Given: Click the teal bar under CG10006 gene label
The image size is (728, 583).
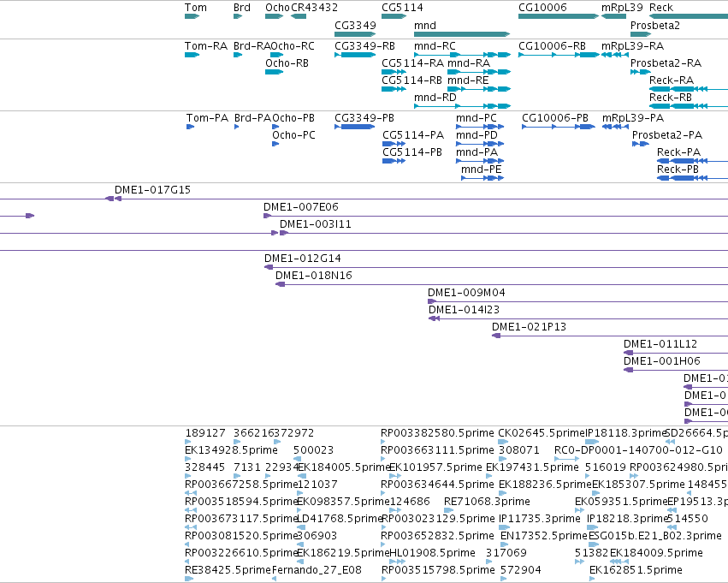Looking at the screenshot, I should (558, 16).
